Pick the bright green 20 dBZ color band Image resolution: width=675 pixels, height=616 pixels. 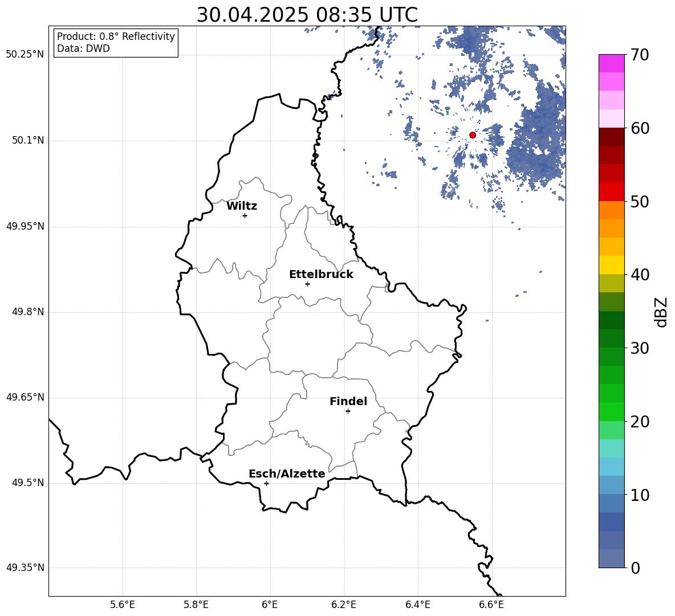tap(611, 411)
